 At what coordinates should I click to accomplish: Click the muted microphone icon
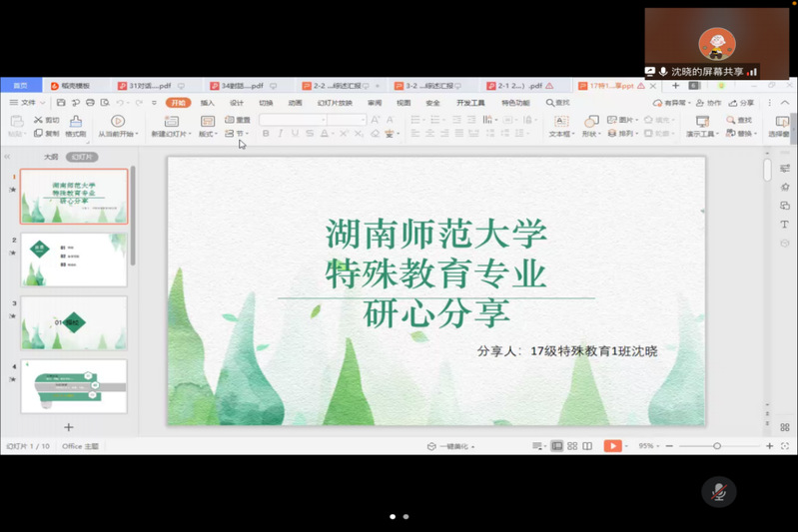pyautogui.click(x=718, y=491)
